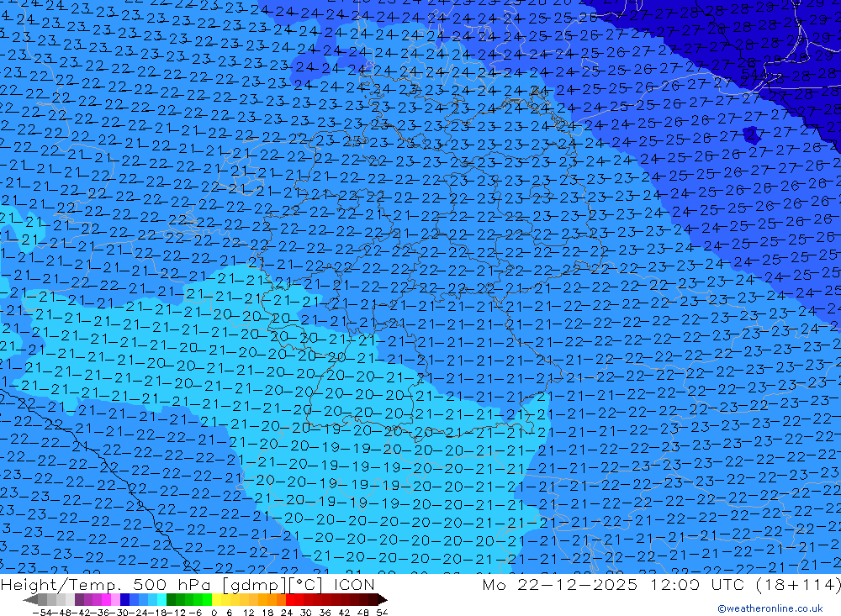Click the 'Mo 22-12-2025 12:00 UTC' date label

pyautogui.click(x=616, y=584)
